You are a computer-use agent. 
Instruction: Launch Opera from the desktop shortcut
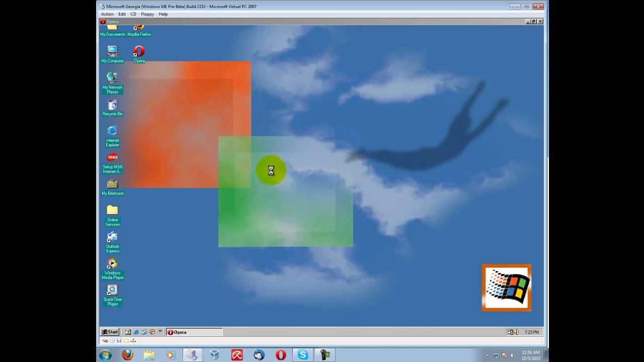139,52
